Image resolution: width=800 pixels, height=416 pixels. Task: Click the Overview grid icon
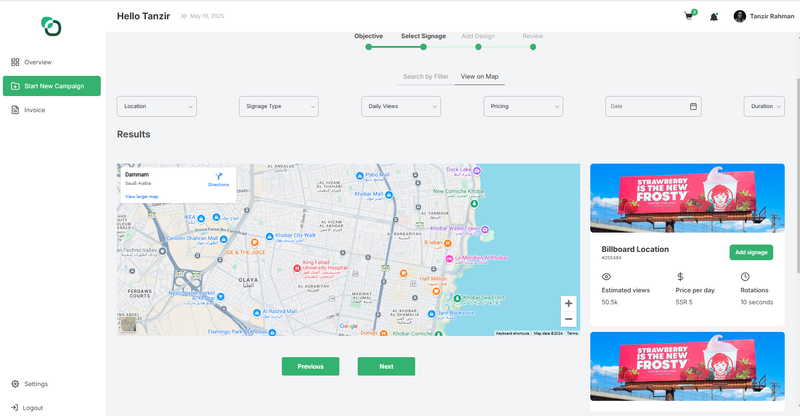15,62
